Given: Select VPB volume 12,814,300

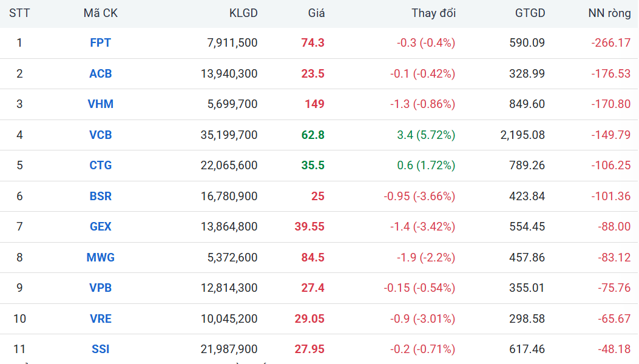Looking at the screenshot, I should point(229,288).
